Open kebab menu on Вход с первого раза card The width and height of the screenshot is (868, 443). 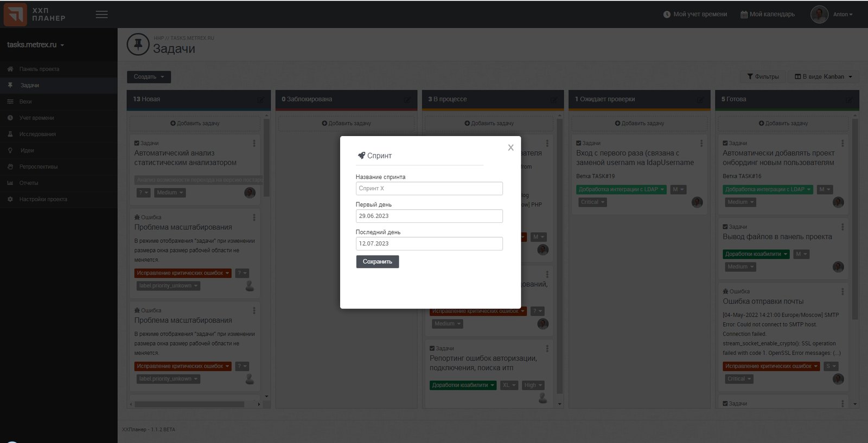coord(701,143)
